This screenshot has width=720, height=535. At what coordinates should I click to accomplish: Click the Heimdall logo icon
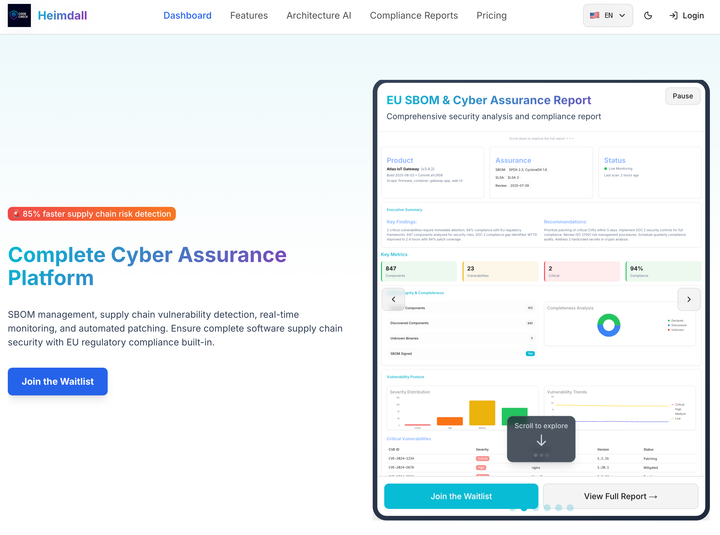[19, 16]
